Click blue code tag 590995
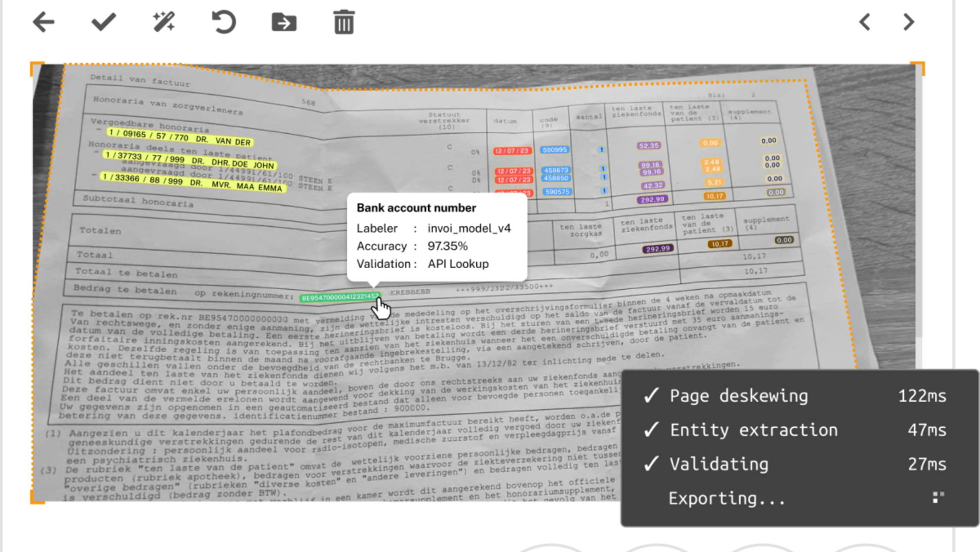The height and width of the screenshot is (552, 980). 554,150
